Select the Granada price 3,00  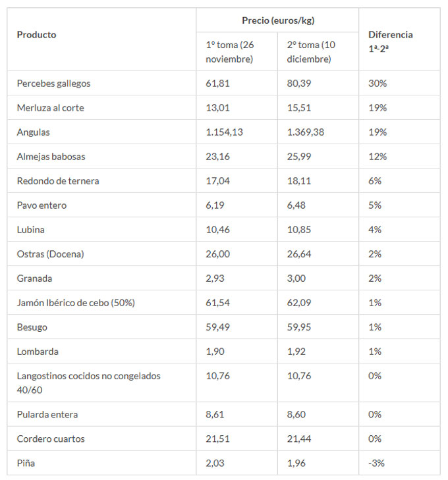click(x=296, y=279)
